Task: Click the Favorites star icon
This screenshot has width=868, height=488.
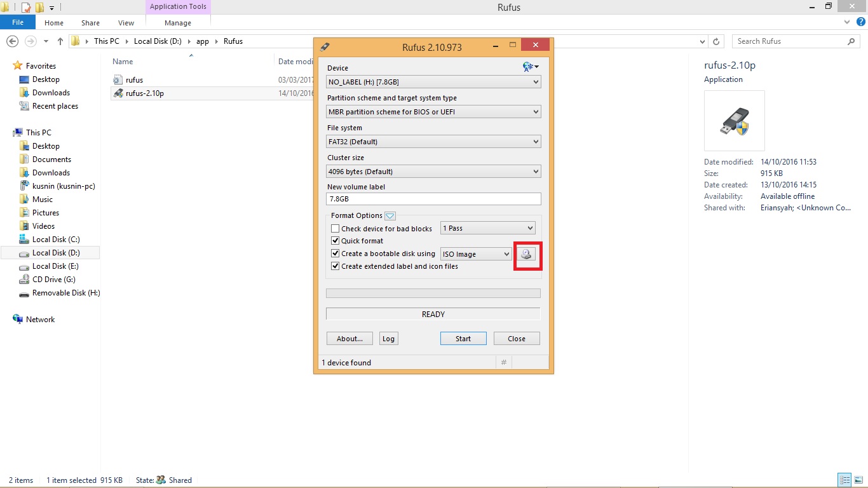Action: coord(18,66)
